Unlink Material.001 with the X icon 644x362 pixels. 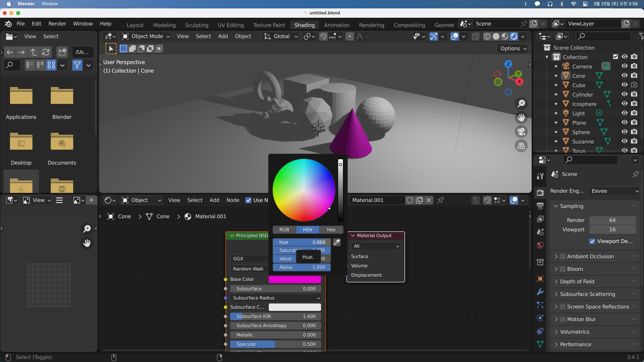pos(429,200)
